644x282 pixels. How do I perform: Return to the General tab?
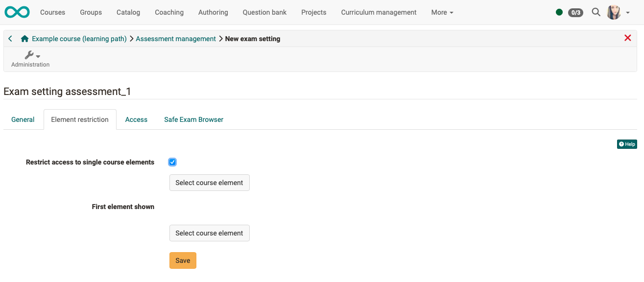[23, 119]
